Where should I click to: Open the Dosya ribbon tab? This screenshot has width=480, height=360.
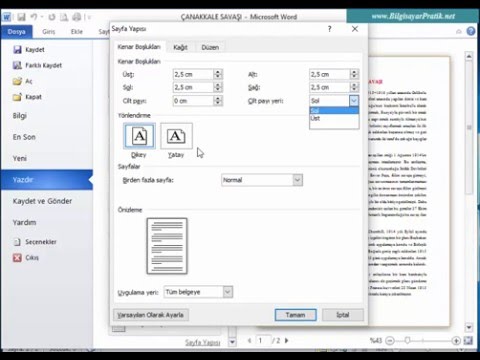point(16,32)
